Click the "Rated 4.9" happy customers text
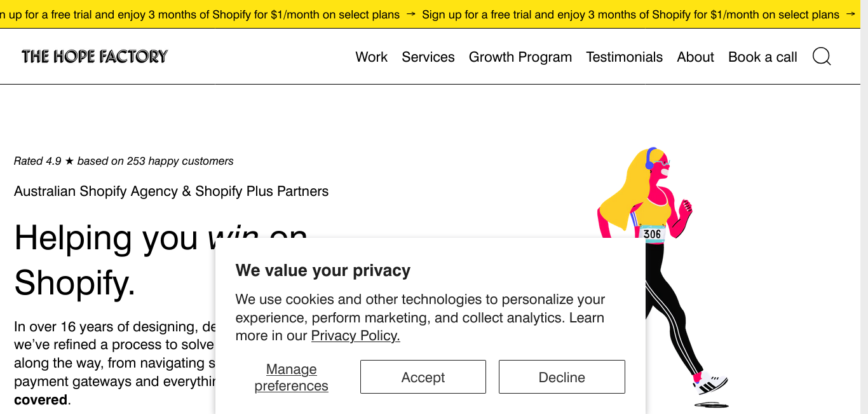The height and width of the screenshot is (414, 868). click(124, 161)
